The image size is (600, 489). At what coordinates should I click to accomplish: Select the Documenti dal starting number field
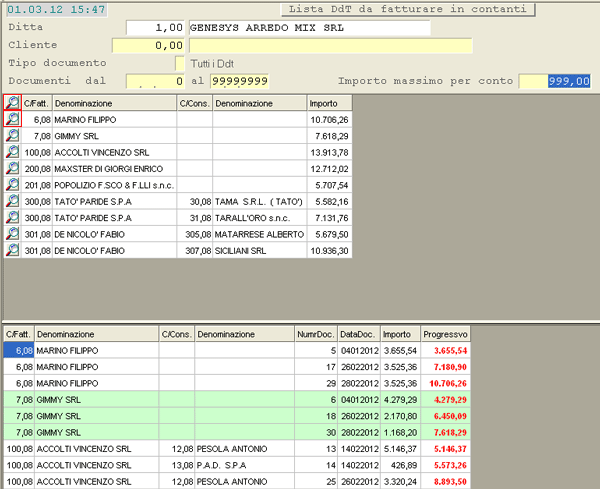[156, 80]
